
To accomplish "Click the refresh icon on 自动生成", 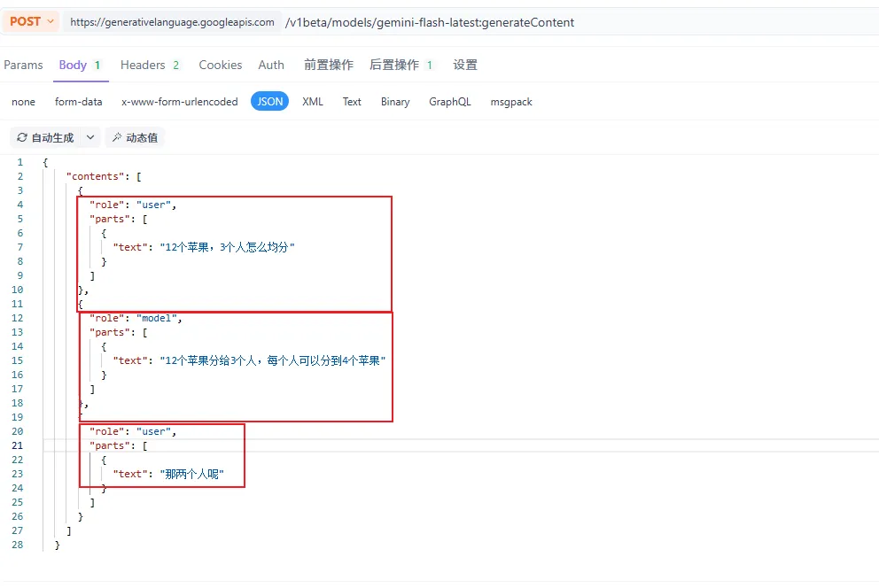I will (x=22, y=138).
